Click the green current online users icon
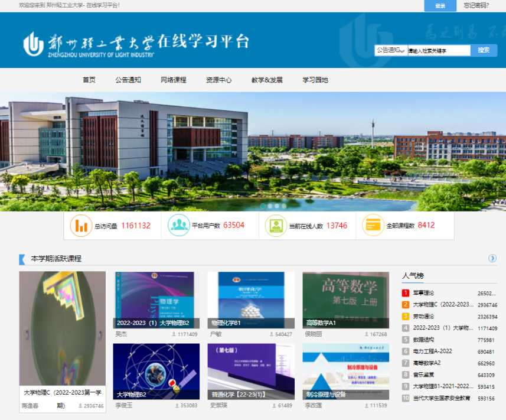This screenshot has width=506, height=420. [276, 226]
